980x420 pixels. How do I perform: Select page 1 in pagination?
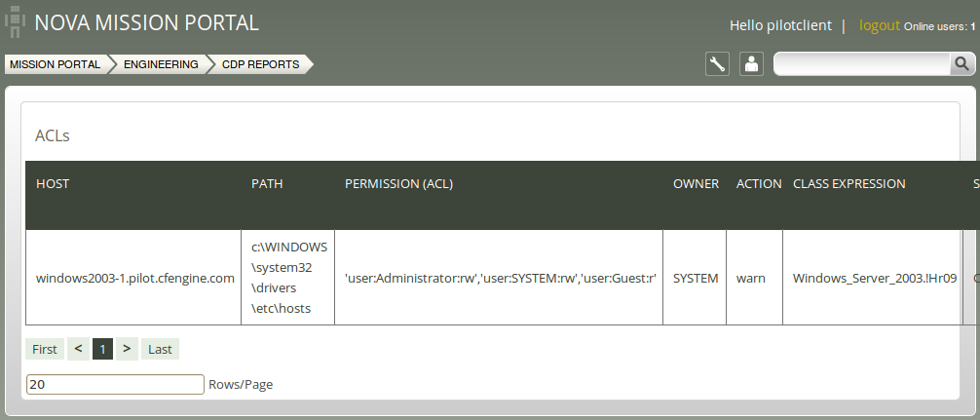pos(102,350)
